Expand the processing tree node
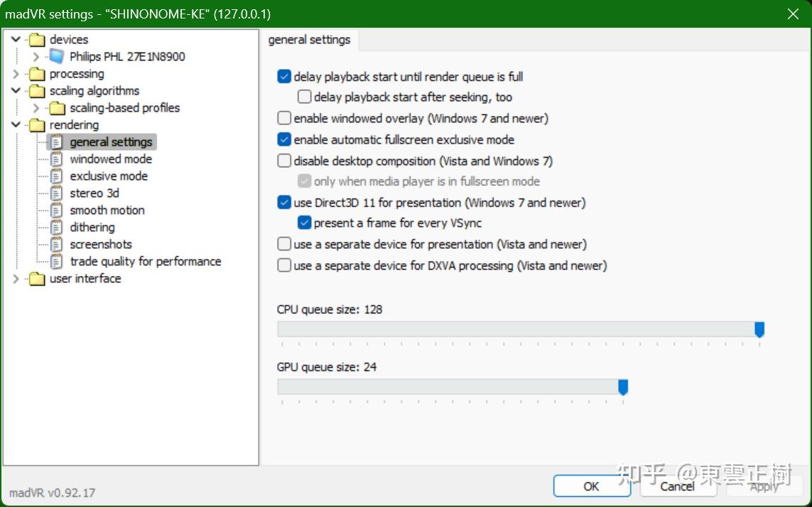 pyautogui.click(x=16, y=74)
